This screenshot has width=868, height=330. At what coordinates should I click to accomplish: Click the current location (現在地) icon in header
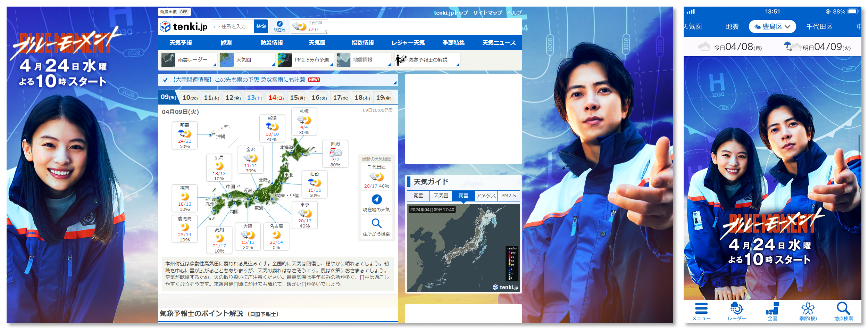[x=279, y=24]
